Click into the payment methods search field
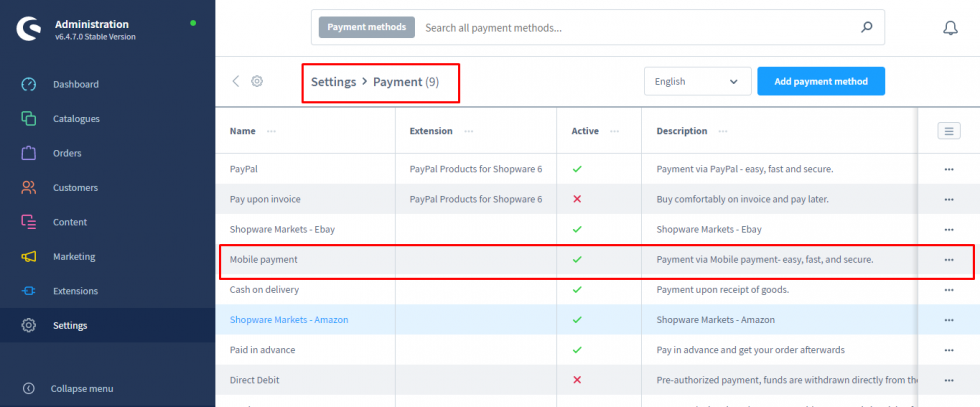 635,28
